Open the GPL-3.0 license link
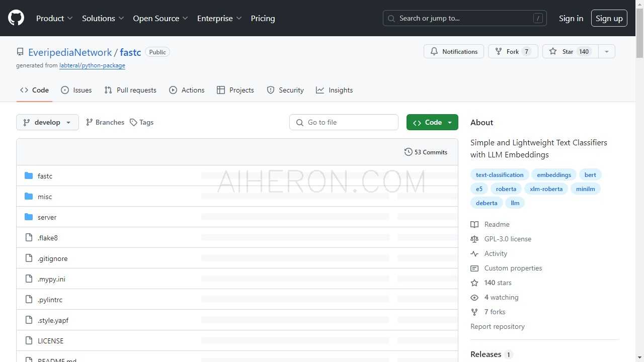The width and height of the screenshot is (644, 362). point(508,239)
